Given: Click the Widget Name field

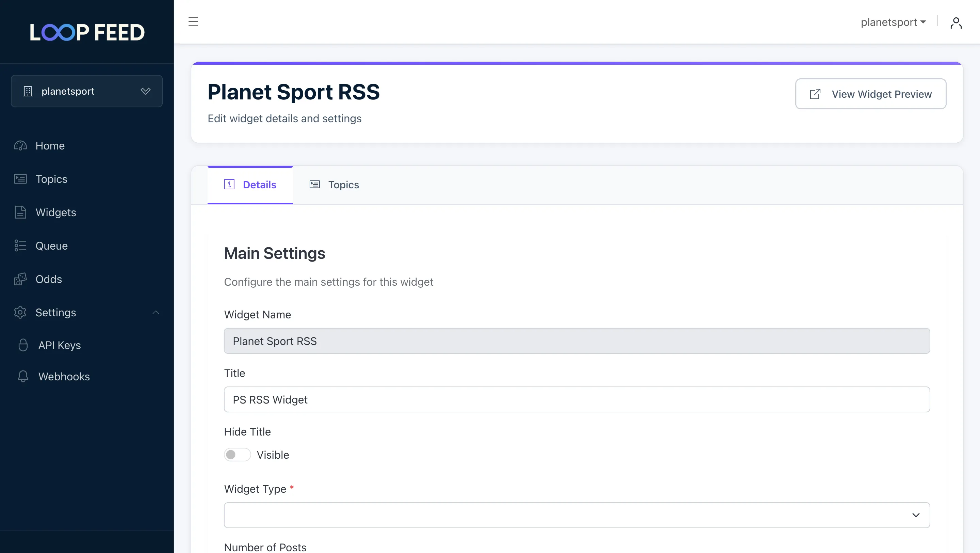Looking at the screenshot, I should click(x=577, y=341).
